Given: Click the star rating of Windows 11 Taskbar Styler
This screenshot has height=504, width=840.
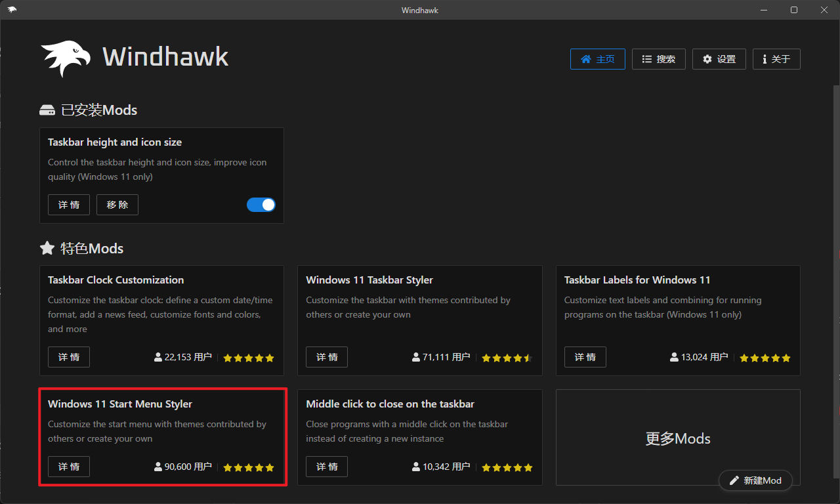Looking at the screenshot, I should [x=507, y=358].
